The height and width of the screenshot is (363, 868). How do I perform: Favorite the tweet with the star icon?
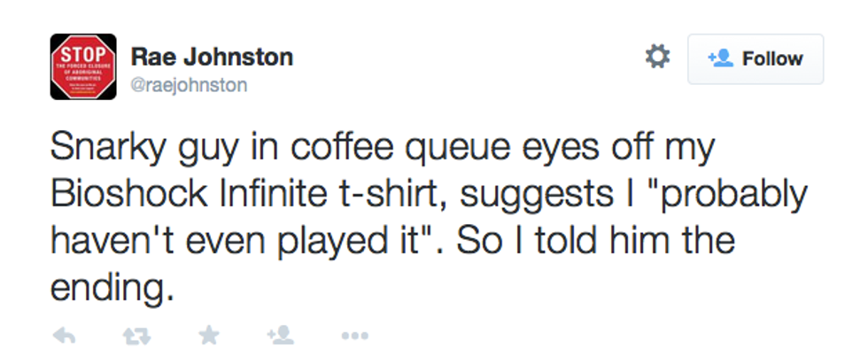[209, 335]
